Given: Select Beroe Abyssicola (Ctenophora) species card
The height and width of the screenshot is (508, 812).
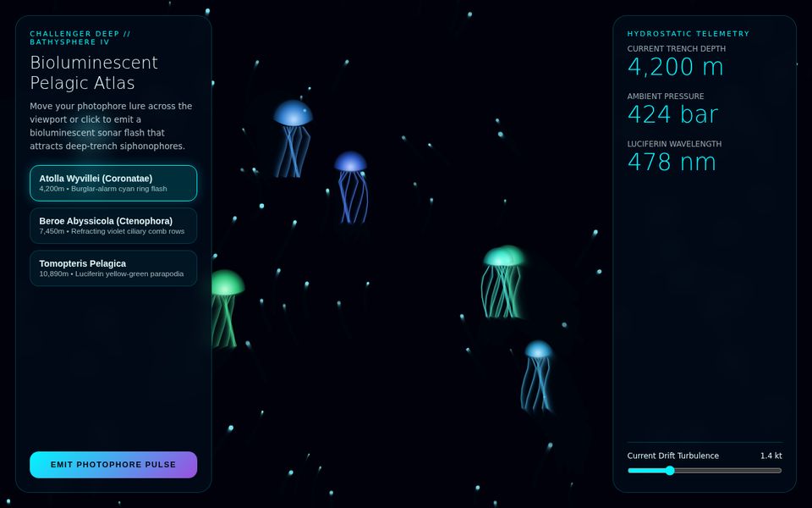Looking at the screenshot, I should (113, 225).
